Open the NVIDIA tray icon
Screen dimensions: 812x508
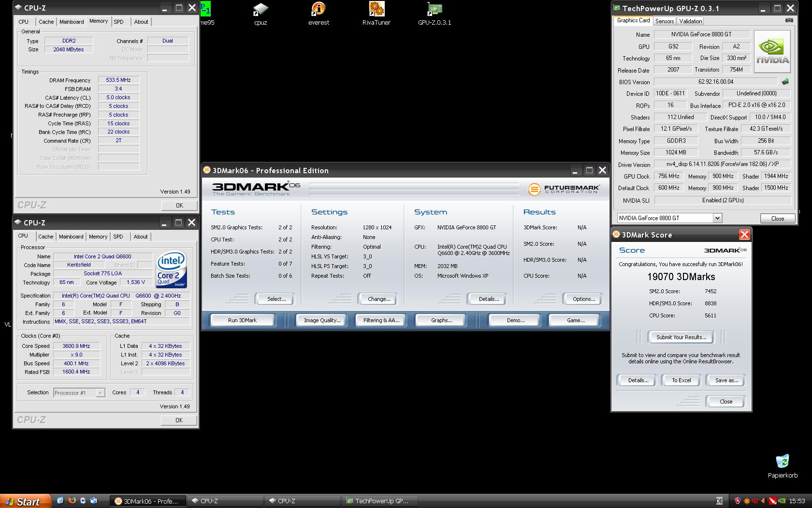pos(782,501)
